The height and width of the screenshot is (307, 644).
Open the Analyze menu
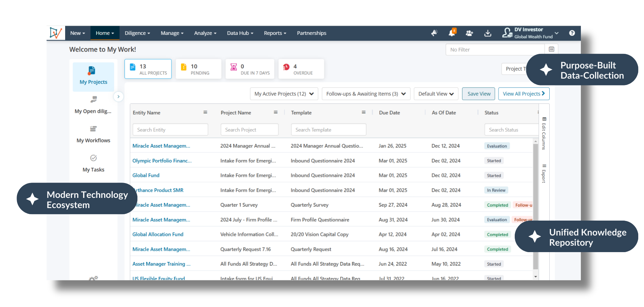click(205, 33)
